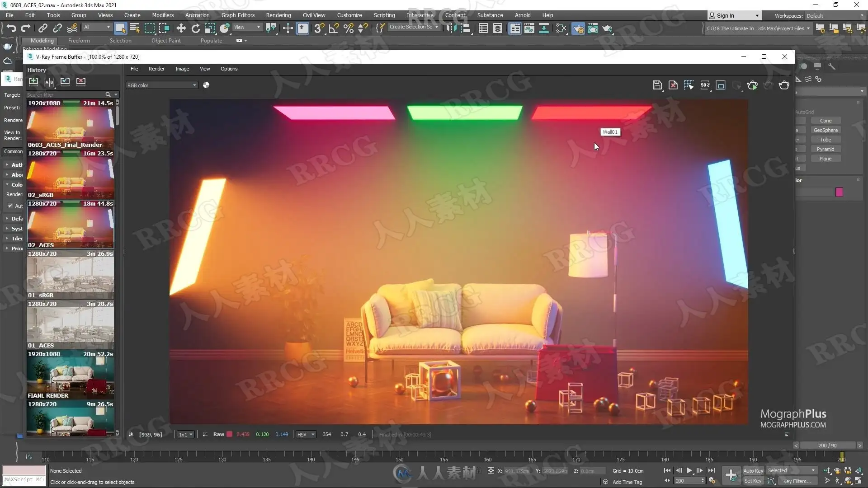Start interactive render teapot icon

point(752,85)
